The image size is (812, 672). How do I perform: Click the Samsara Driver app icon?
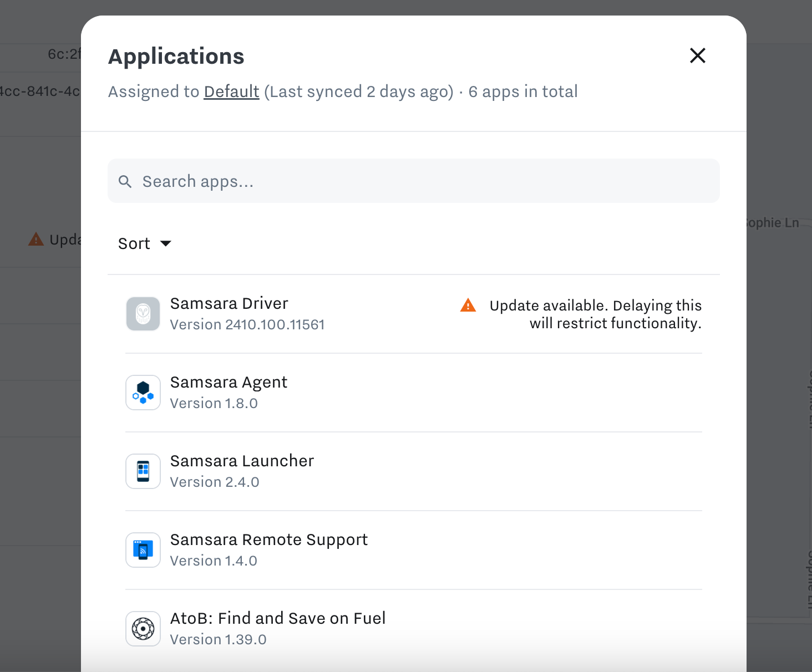143,314
